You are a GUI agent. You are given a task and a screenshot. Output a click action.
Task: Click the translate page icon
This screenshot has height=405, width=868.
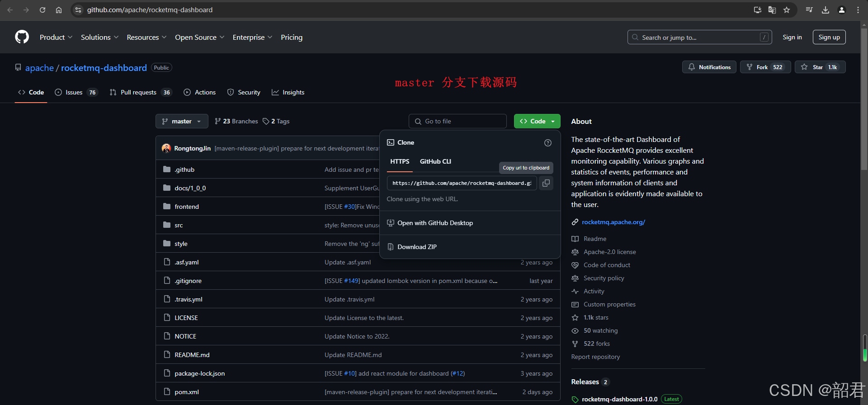(772, 10)
